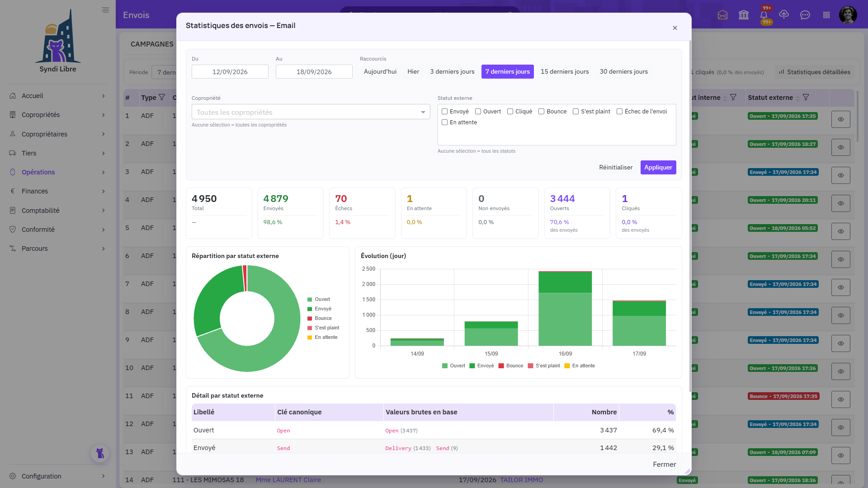Check the Bounce status checkbox
Screen dimensions: 868x488
pos(541,112)
